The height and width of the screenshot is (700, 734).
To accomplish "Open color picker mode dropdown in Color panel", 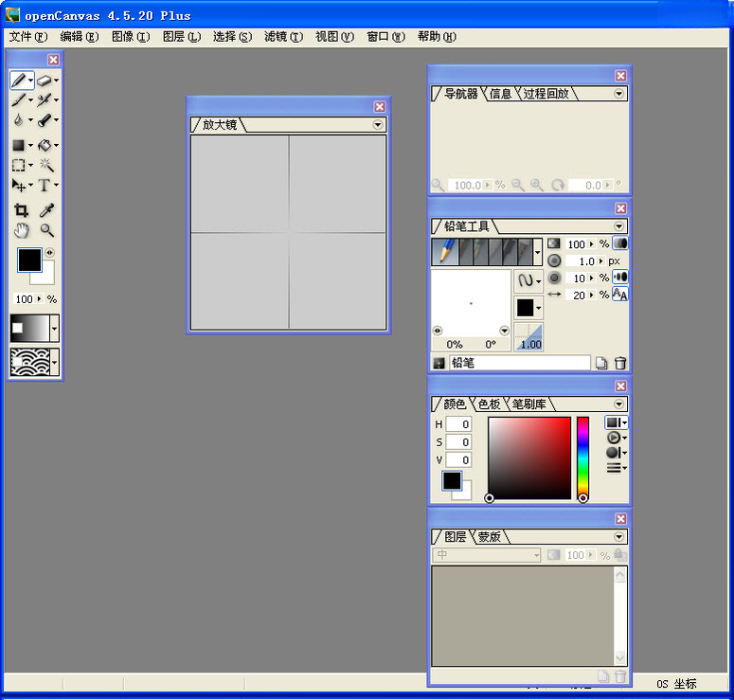I will [616, 422].
